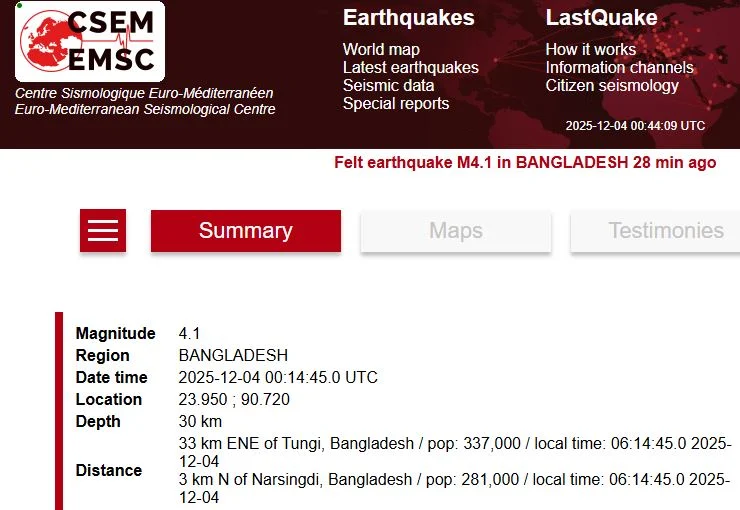Click the CSEM EMSC logo
The image size is (740, 510).
point(90,42)
